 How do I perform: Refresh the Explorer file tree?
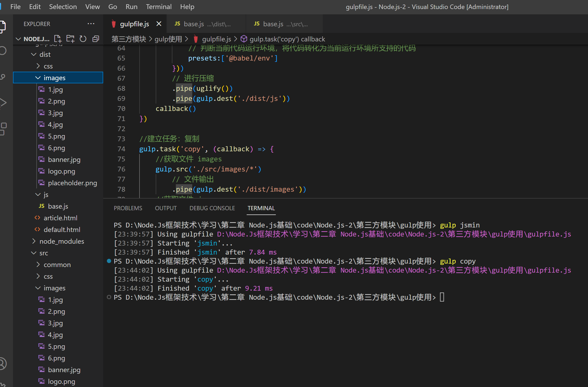click(x=83, y=39)
